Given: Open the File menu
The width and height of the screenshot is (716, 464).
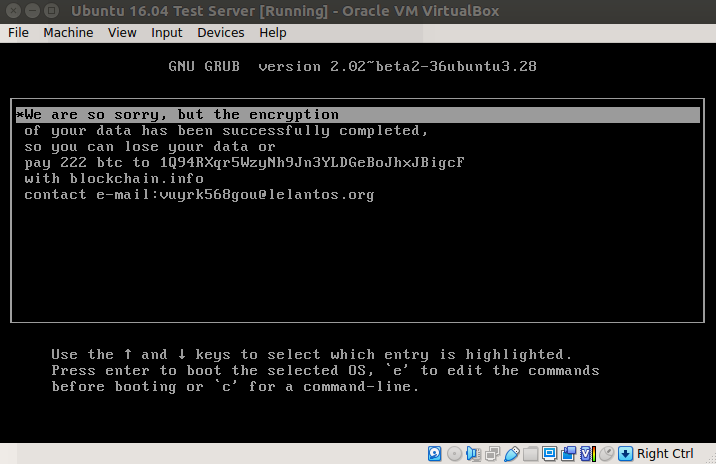Looking at the screenshot, I should [x=18, y=33].
